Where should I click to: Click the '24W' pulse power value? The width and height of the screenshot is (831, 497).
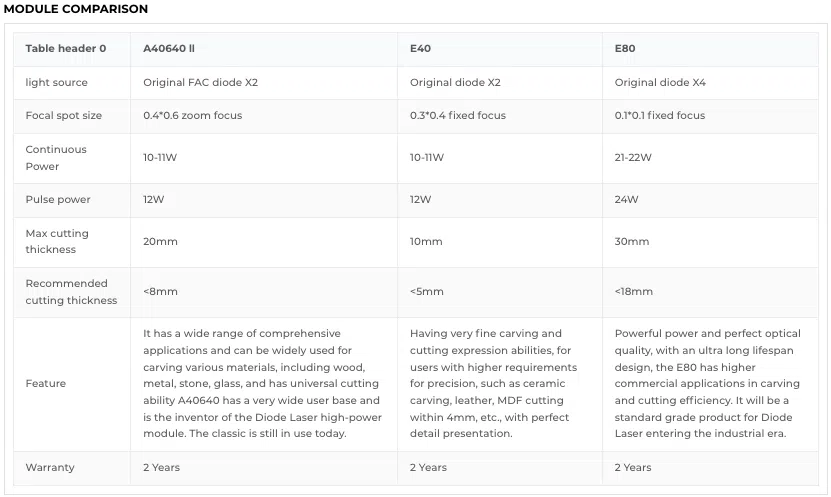click(626, 200)
